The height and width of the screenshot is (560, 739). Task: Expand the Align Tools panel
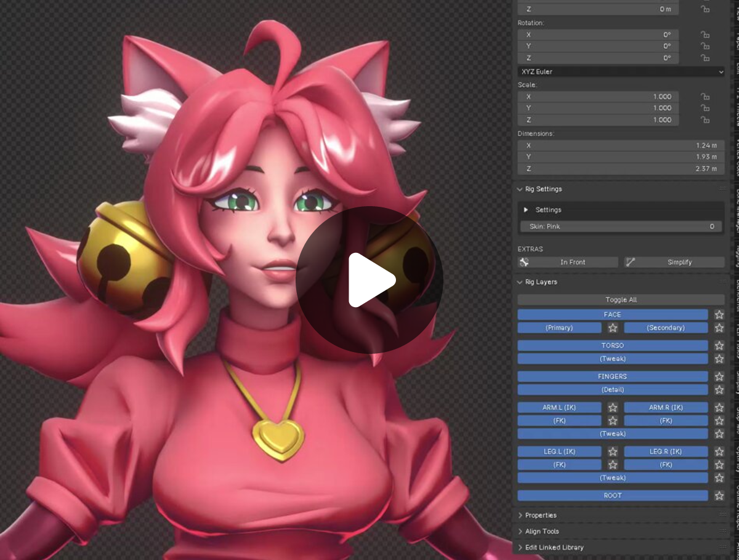(520, 532)
